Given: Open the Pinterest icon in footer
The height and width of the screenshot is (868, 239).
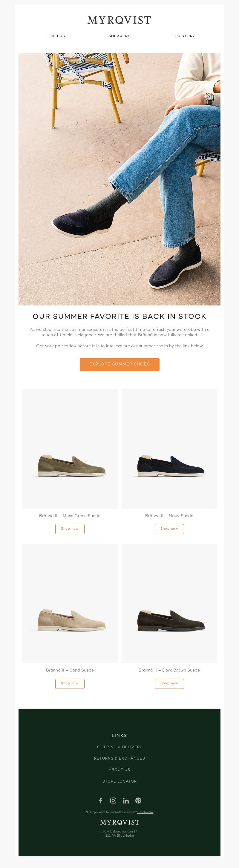Looking at the screenshot, I should [x=138, y=800].
